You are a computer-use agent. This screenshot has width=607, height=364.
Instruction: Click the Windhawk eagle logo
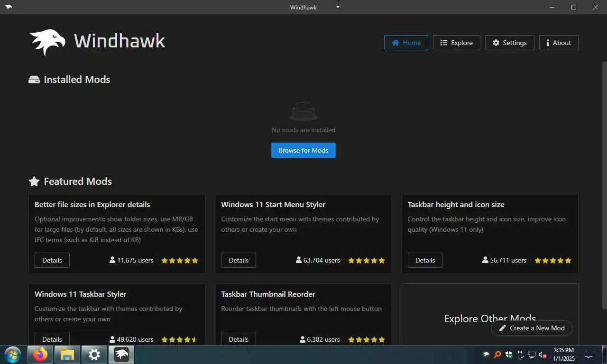[x=47, y=42]
